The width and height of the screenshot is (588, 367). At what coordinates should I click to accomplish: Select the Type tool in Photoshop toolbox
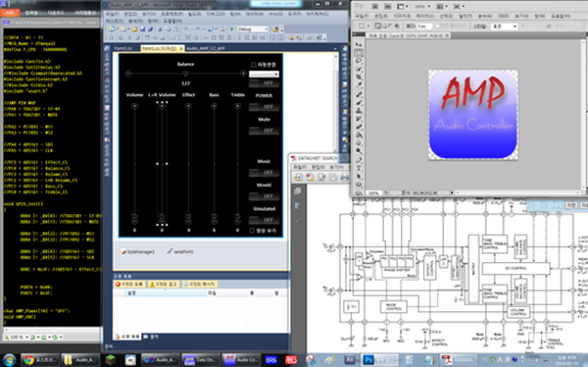pos(359,168)
